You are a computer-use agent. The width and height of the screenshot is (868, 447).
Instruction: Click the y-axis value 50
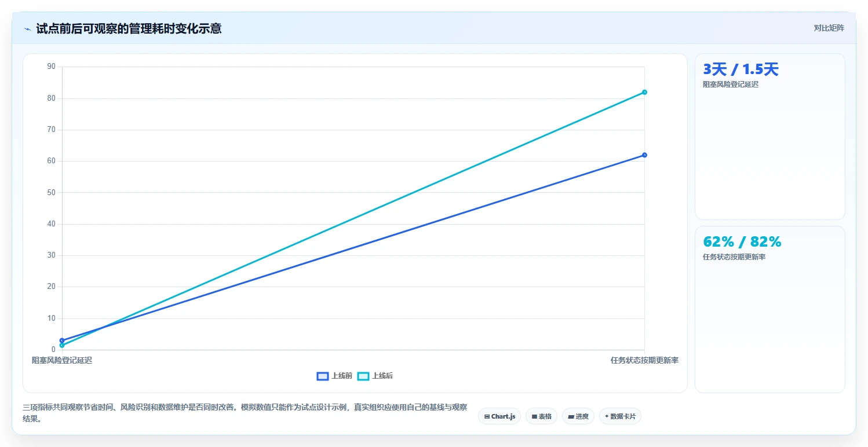click(x=52, y=192)
